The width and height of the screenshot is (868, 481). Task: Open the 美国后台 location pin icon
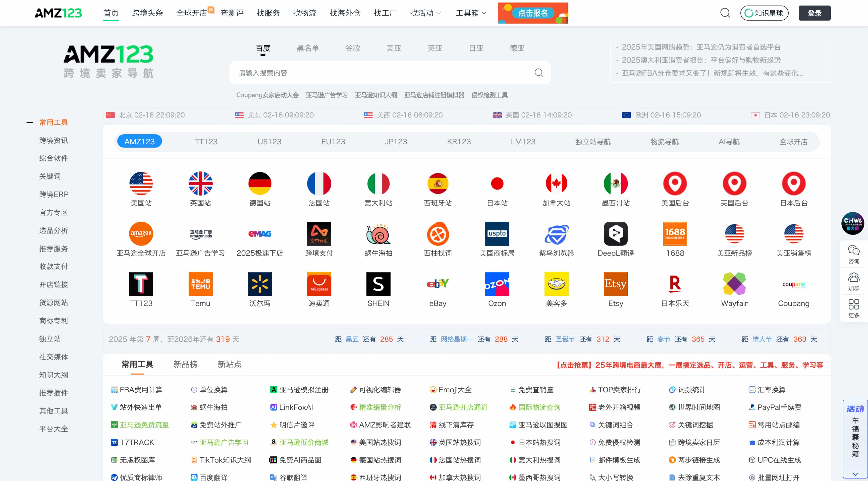(675, 184)
